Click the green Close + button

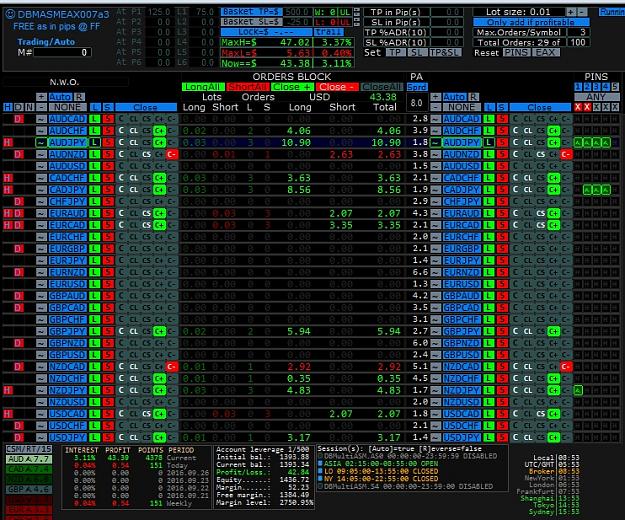(x=292, y=87)
